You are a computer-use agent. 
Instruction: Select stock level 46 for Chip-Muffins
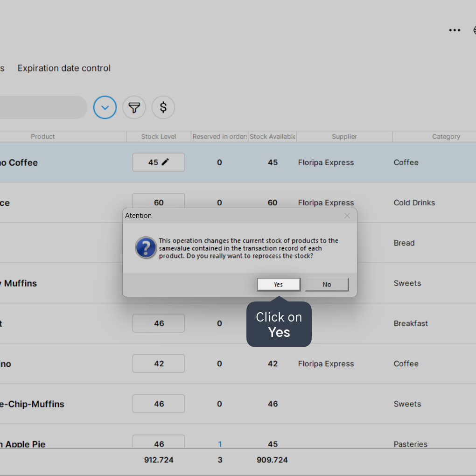[x=159, y=404]
